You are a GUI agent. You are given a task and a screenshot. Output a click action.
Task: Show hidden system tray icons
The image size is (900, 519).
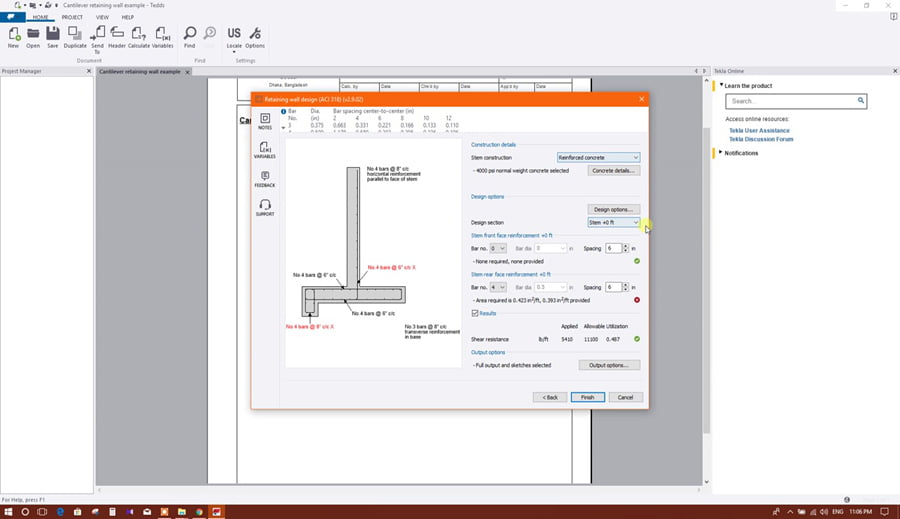[x=790, y=512]
